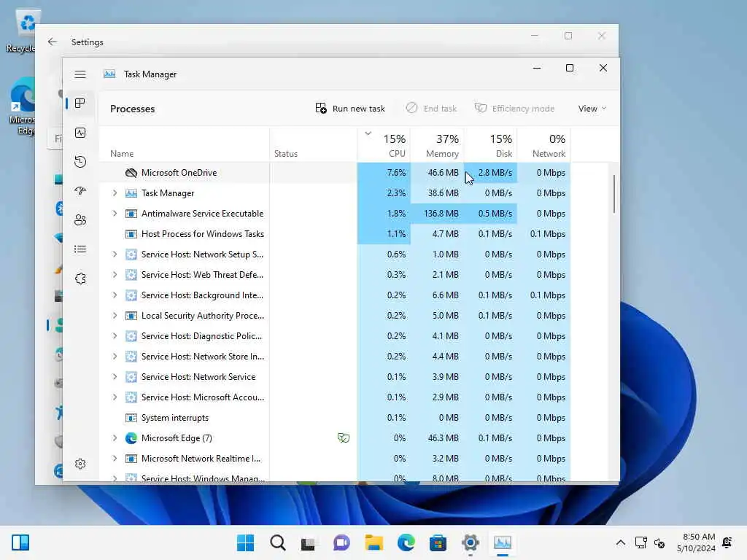The width and height of the screenshot is (747, 560).
Task: Open the clock and date in taskbar
Action: [x=696, y=542]
